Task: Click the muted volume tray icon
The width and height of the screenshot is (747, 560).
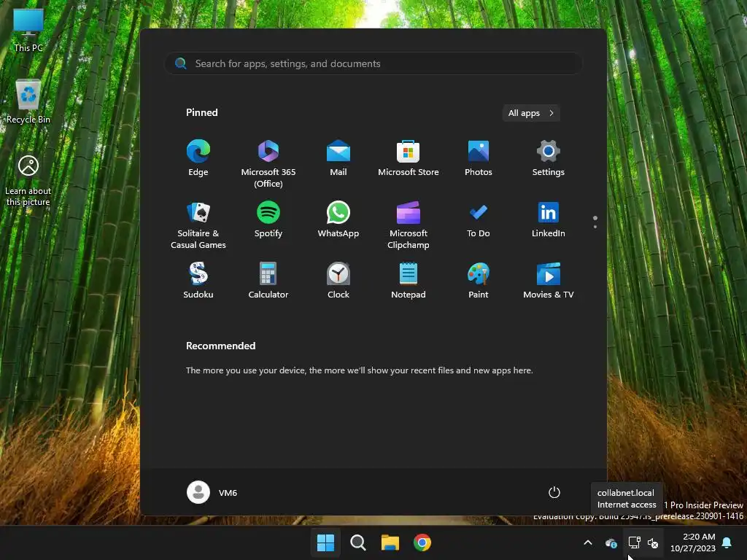Action: point(653,542)
